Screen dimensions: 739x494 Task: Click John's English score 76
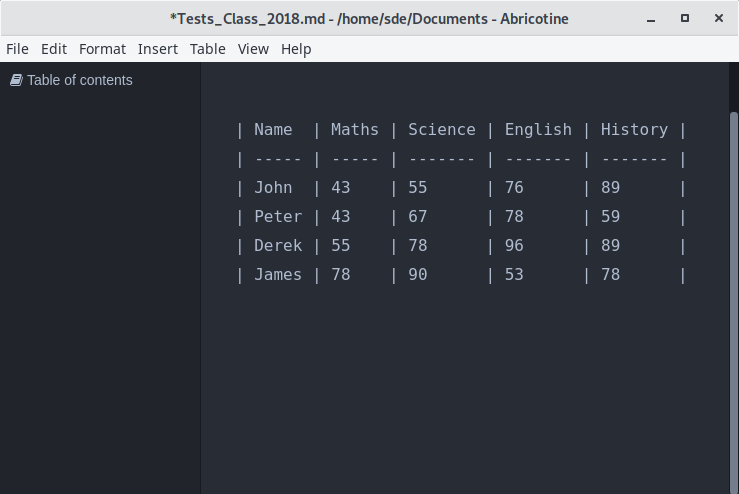click(x=514, y=188)
